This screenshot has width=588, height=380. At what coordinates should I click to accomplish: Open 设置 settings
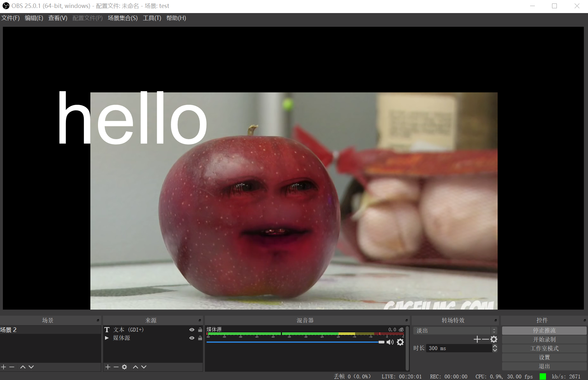tap(544, 357)
